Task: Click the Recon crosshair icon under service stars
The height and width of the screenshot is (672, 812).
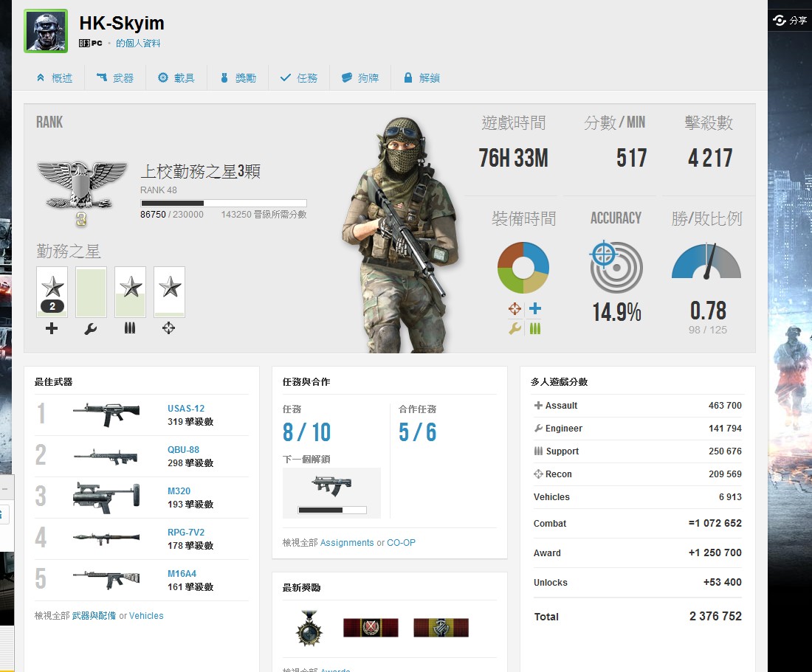Action: (169, 328)
